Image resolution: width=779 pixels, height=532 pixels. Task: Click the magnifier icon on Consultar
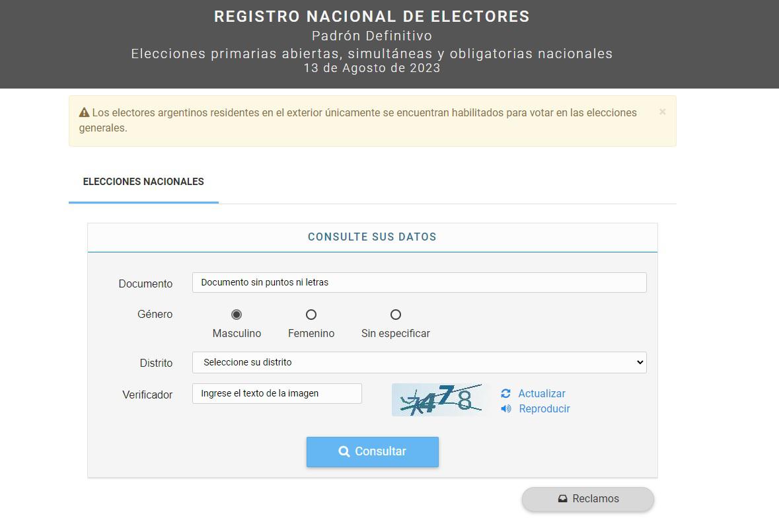click(x=344, y=451)
